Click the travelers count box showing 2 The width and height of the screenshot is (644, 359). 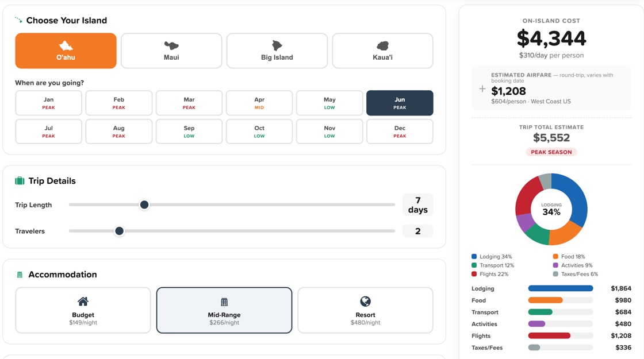coord(417,231)
